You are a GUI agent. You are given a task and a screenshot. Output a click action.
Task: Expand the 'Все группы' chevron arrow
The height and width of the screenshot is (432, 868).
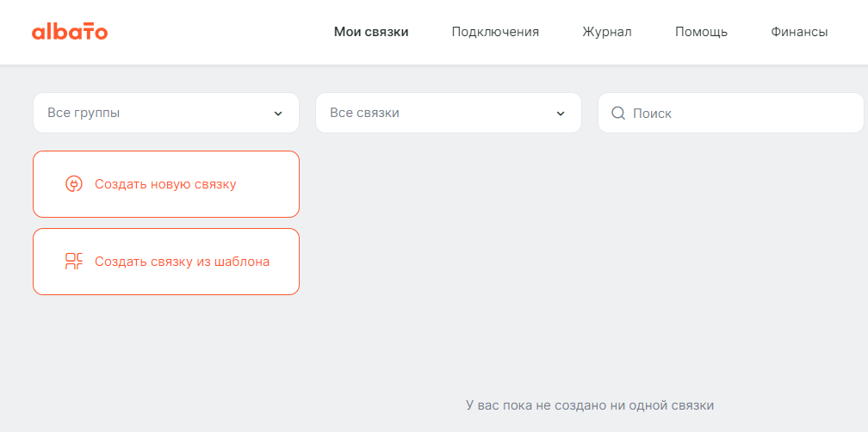(278, 114)
